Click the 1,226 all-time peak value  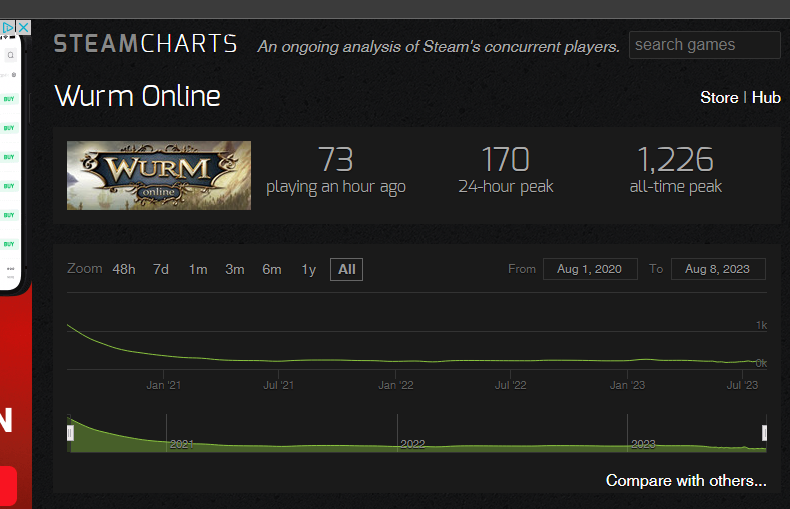click(x=675, y=160)
